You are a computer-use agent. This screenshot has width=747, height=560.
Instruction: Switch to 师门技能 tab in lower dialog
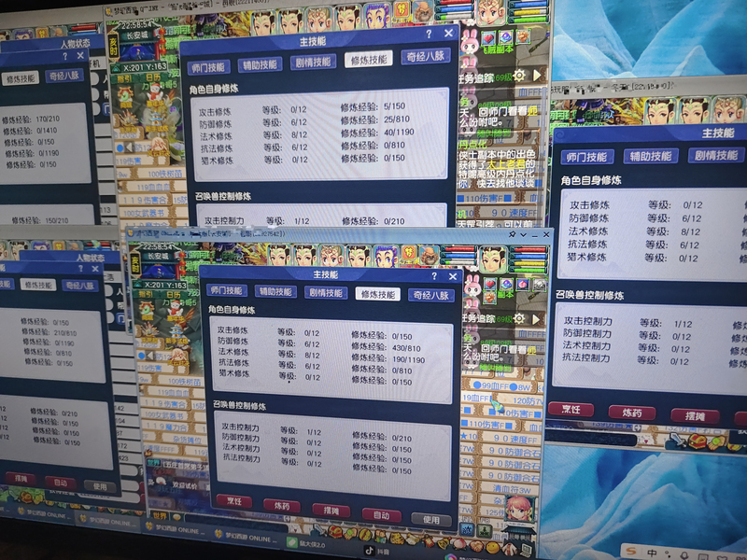(x=226, y=290)
